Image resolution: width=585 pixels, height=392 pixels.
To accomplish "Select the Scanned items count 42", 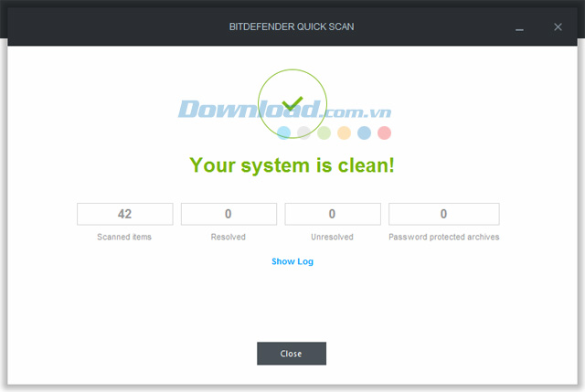I will point(125,214).
